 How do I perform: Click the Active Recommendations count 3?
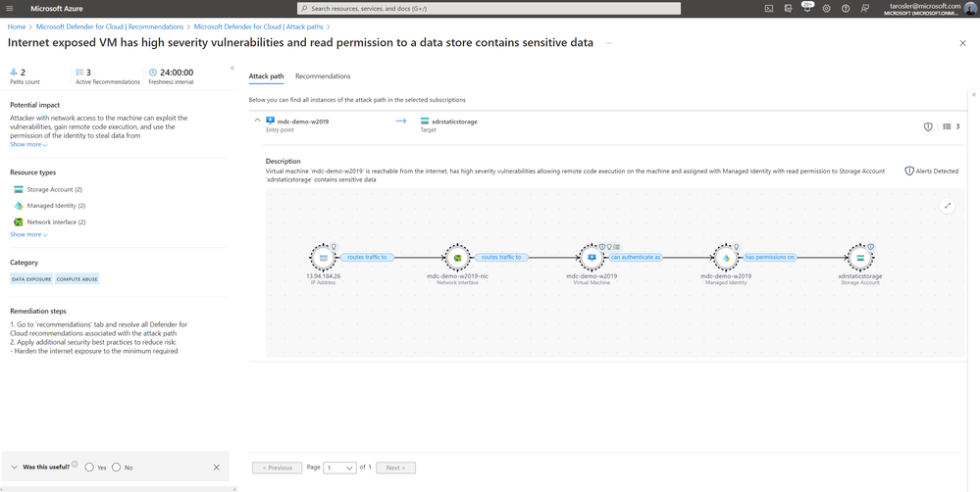[x=88, y=73]
